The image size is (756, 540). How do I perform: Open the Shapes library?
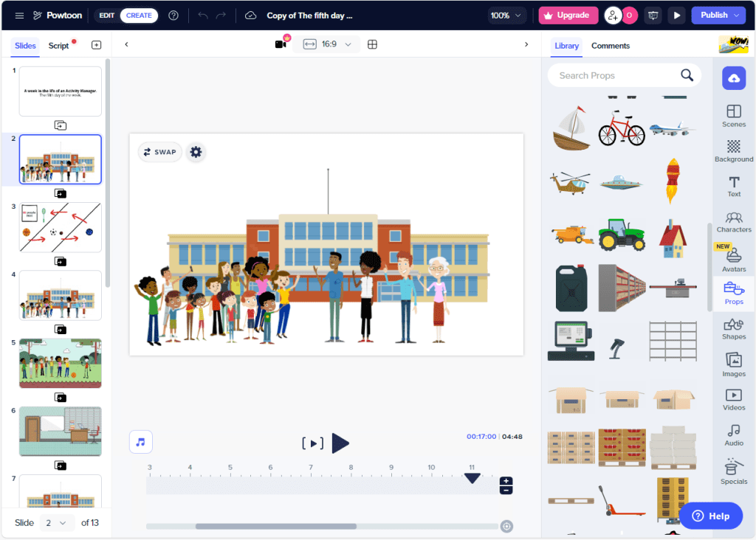tap(733, 329)
